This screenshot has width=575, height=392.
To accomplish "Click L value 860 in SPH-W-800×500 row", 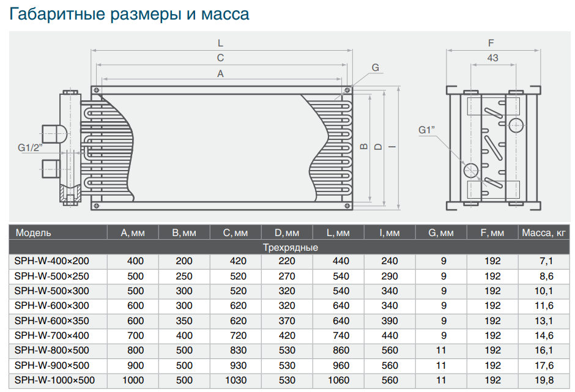I will [x=341, y=350].
